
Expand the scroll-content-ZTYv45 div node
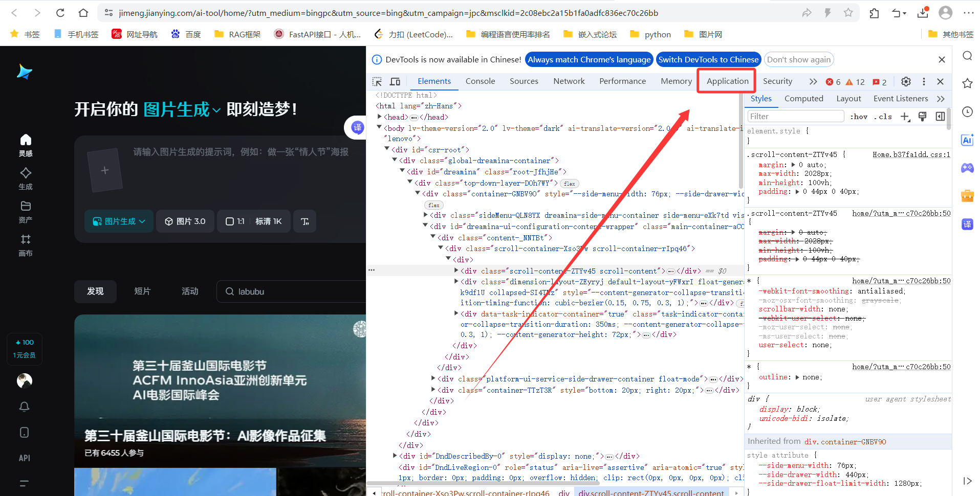pos(456,270)
